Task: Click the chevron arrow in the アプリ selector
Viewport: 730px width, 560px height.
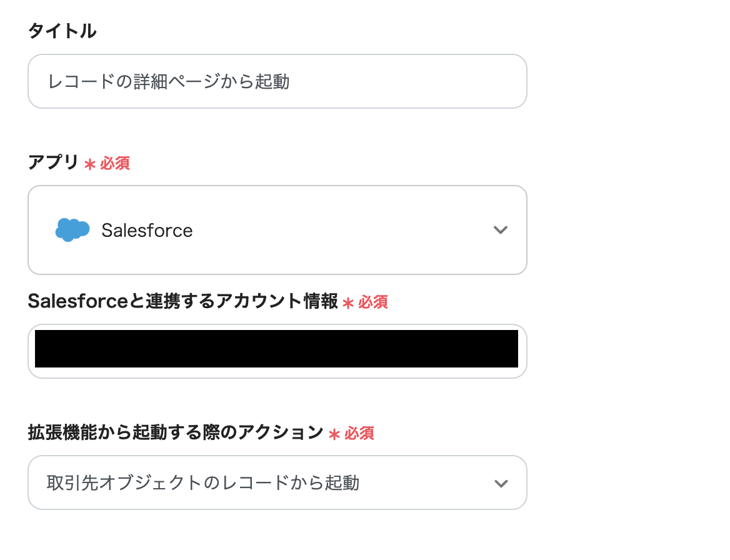Action: pyautogui.click(x=500, y=230)
